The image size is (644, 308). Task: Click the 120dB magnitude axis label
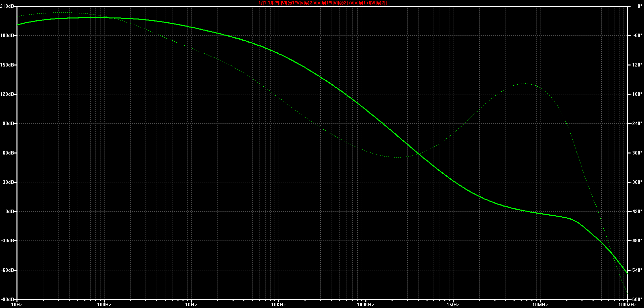(x=7, y=94)
